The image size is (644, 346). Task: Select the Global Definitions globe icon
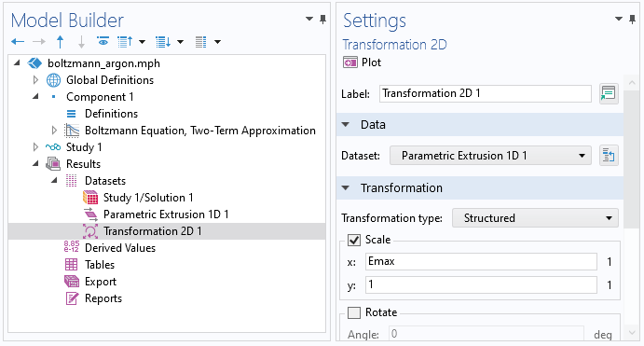(53, 80)
